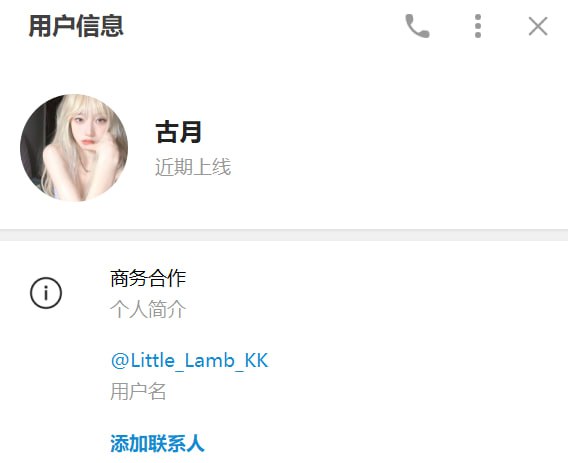The width and height of the screenshot is (568, 463).
Task: Close the 用户信息 panel
Action: click(538, 26)
